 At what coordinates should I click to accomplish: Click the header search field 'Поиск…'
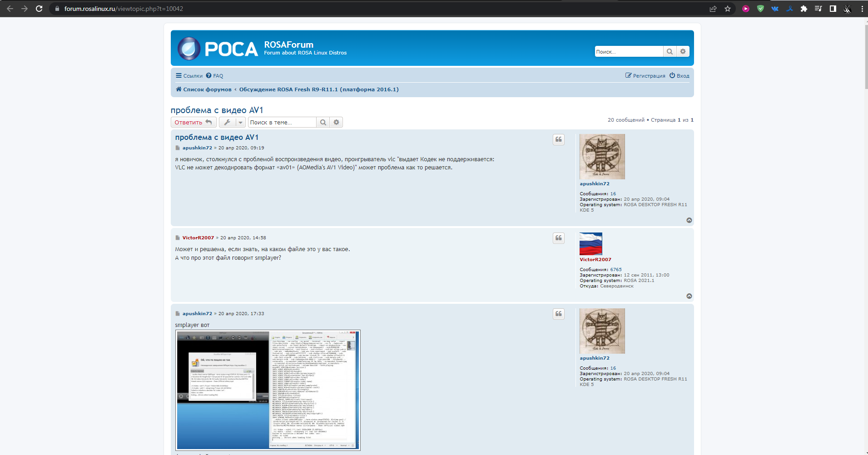tap(629, 52)
